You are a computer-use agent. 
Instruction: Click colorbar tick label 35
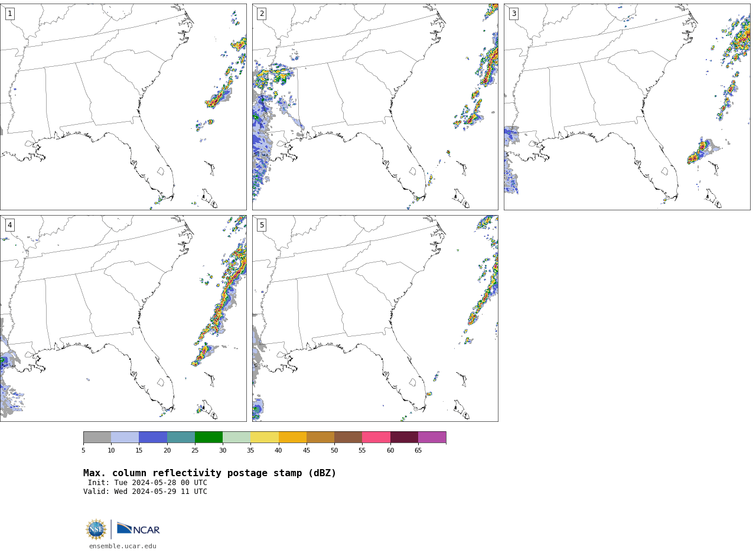point(250,451)
